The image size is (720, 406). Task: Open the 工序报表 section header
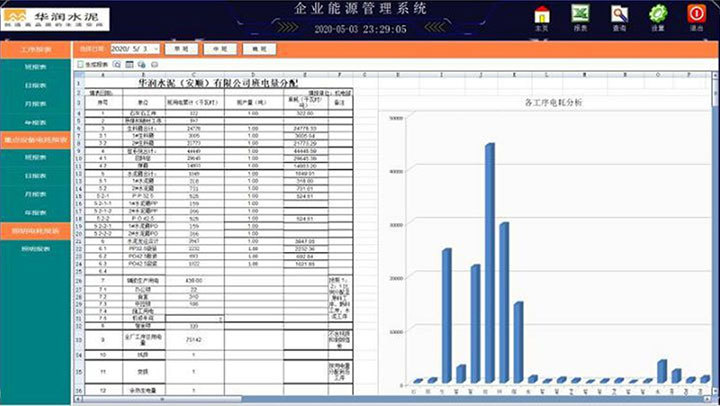click(x=35, y=49)
